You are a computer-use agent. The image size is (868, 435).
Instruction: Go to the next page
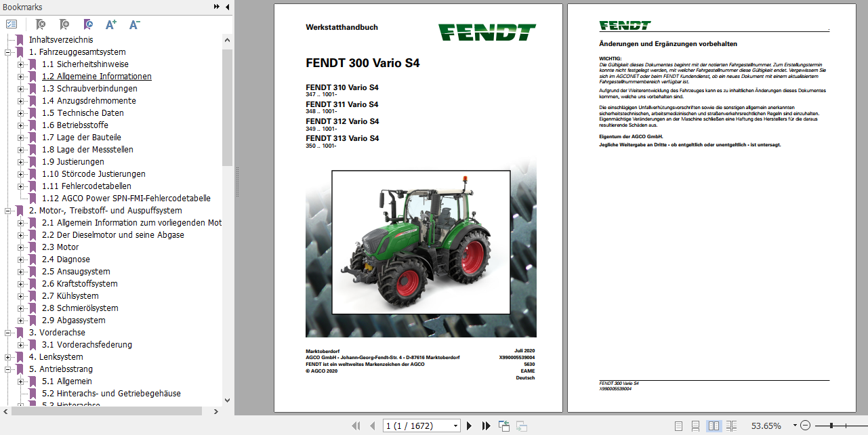[x=469, y=426]
